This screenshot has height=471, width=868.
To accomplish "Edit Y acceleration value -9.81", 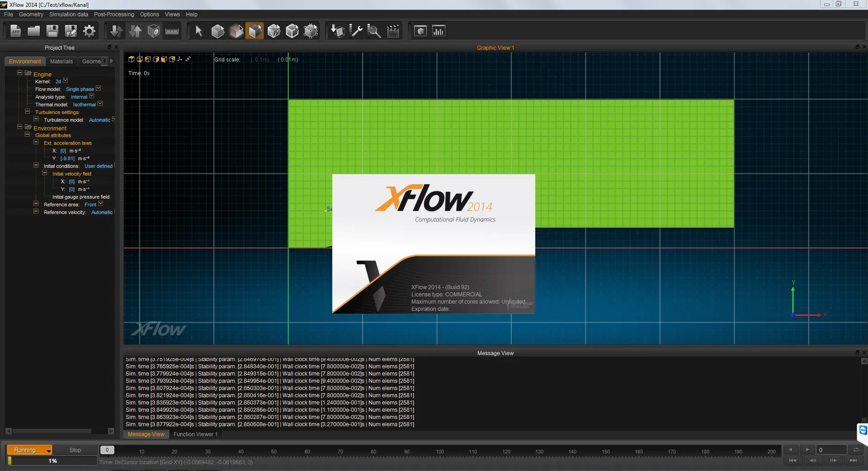I will point(67,158).
